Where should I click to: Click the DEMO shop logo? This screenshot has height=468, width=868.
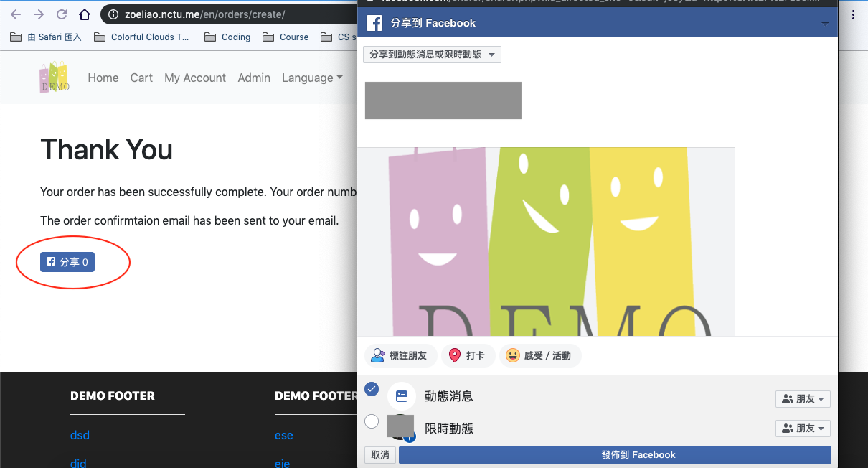coord(55,78)
